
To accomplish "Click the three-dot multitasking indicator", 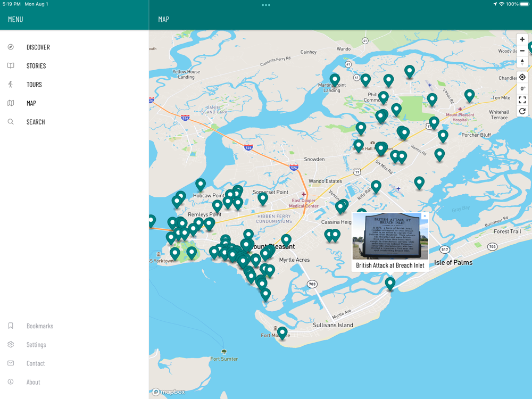I will tap(266, 5).
